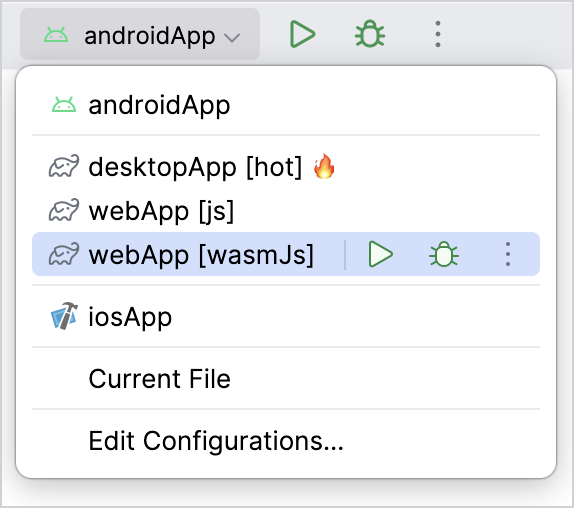Collapse the androidApp run configuration dropdown
This screenshot has height=508, width=574.
coord(140,34)
